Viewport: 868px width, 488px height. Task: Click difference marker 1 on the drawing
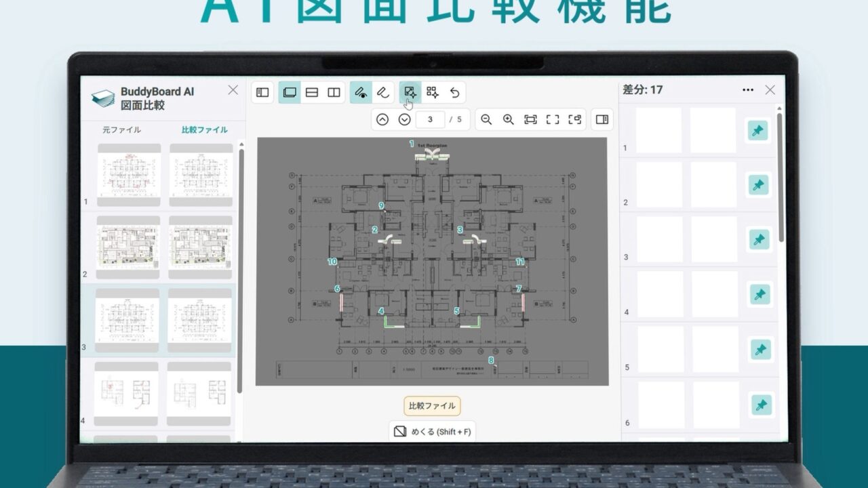411,144
